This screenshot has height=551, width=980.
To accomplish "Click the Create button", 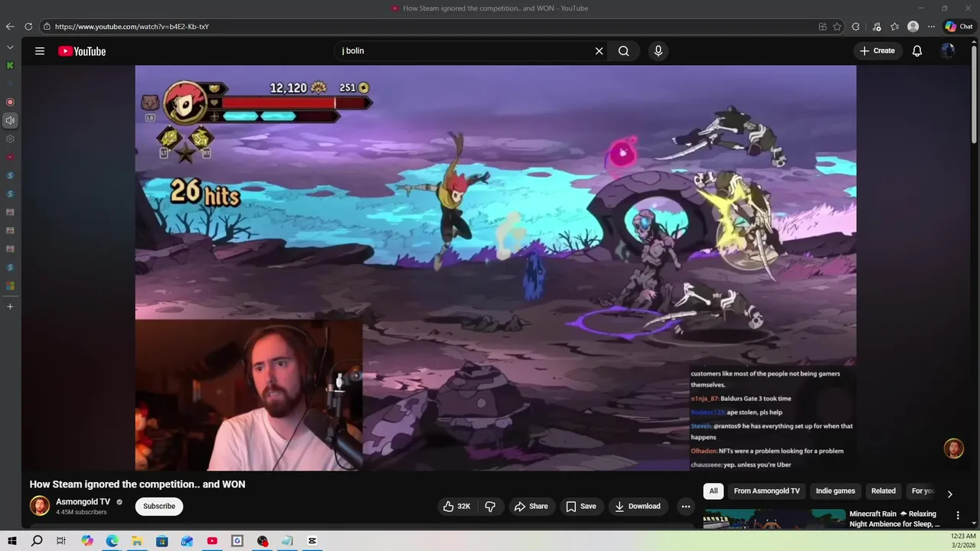I will pos(877,51).
